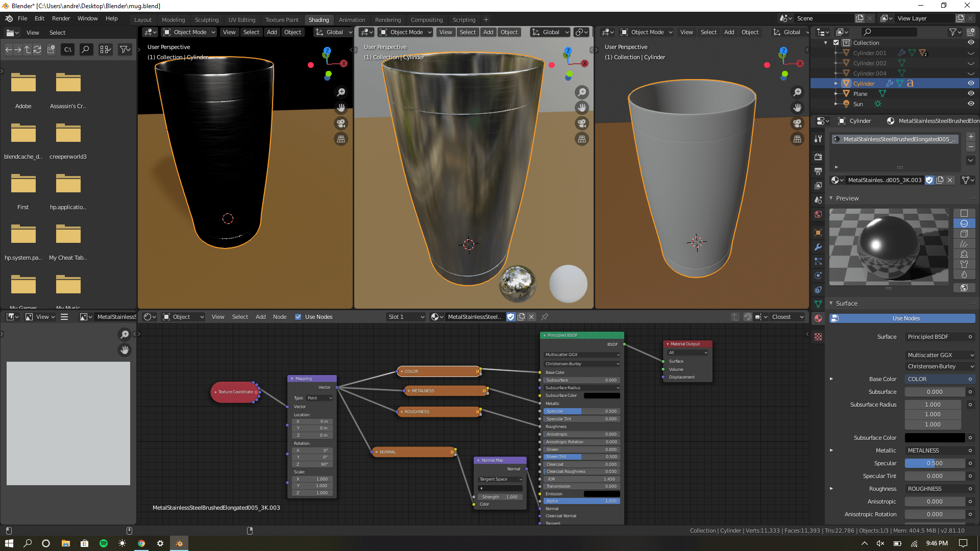Switch to the Animation workspace tab
Screen dimensions: 980x551
click(x=352, y=20)
